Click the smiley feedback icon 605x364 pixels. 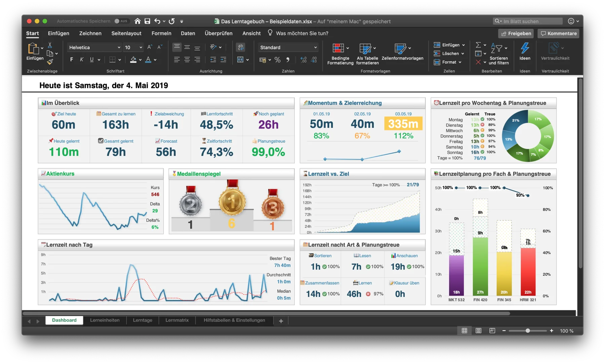coord(571,21)
